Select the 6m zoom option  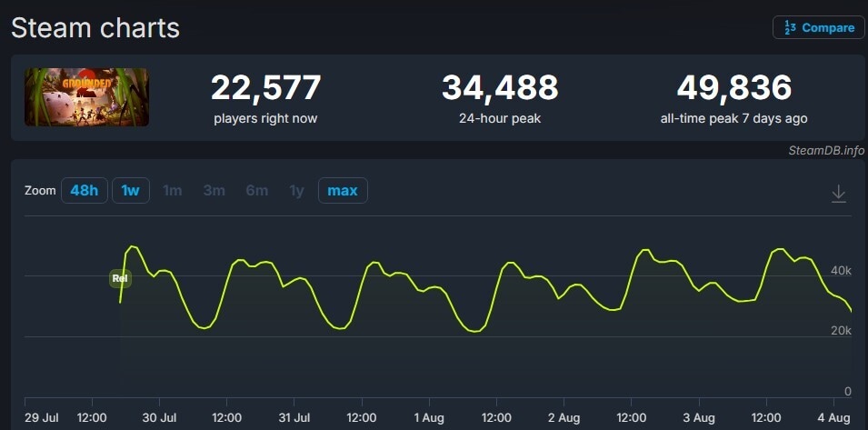(x=257, y=190)
